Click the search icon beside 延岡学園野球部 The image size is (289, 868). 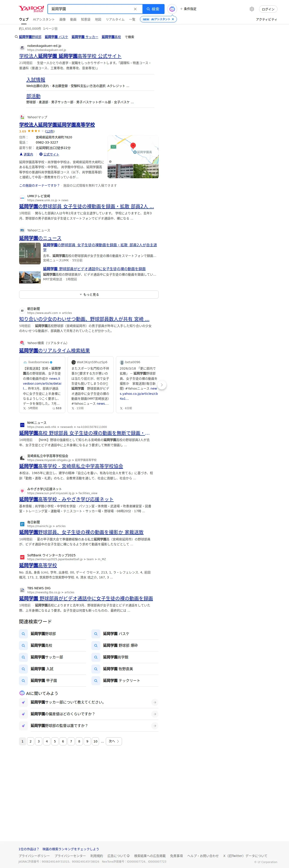pos(23,634)
